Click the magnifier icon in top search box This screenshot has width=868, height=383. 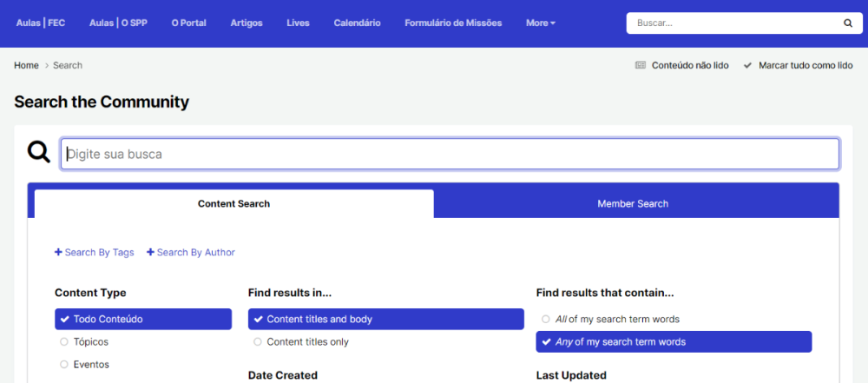847,23
